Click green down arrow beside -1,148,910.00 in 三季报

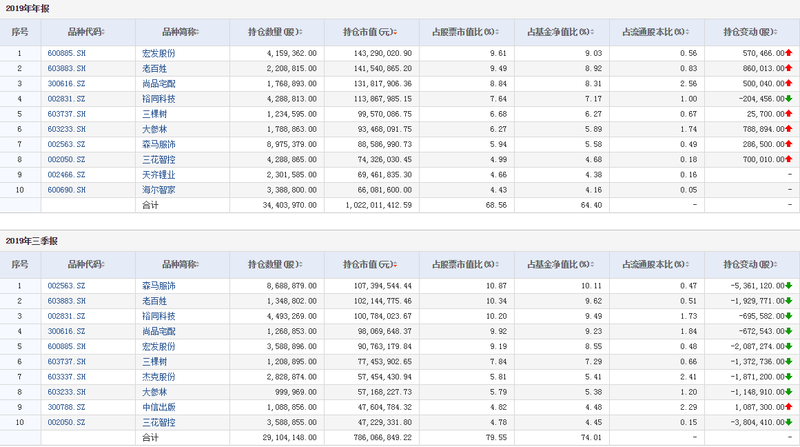coord(789,392)
